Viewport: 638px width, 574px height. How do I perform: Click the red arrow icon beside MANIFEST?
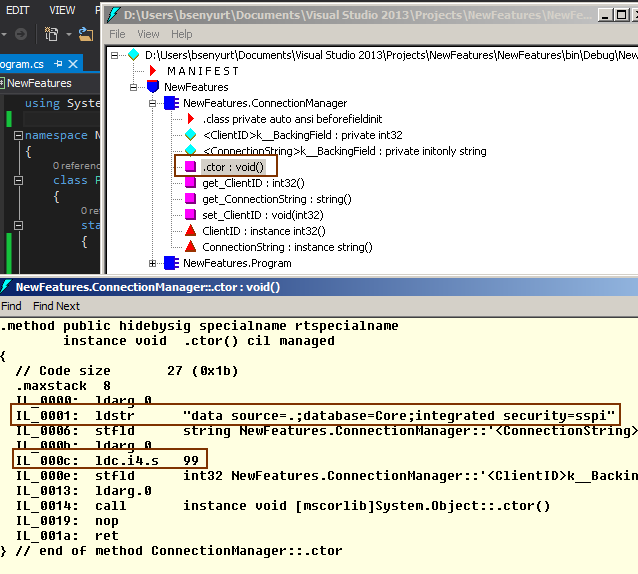(153, 71)
